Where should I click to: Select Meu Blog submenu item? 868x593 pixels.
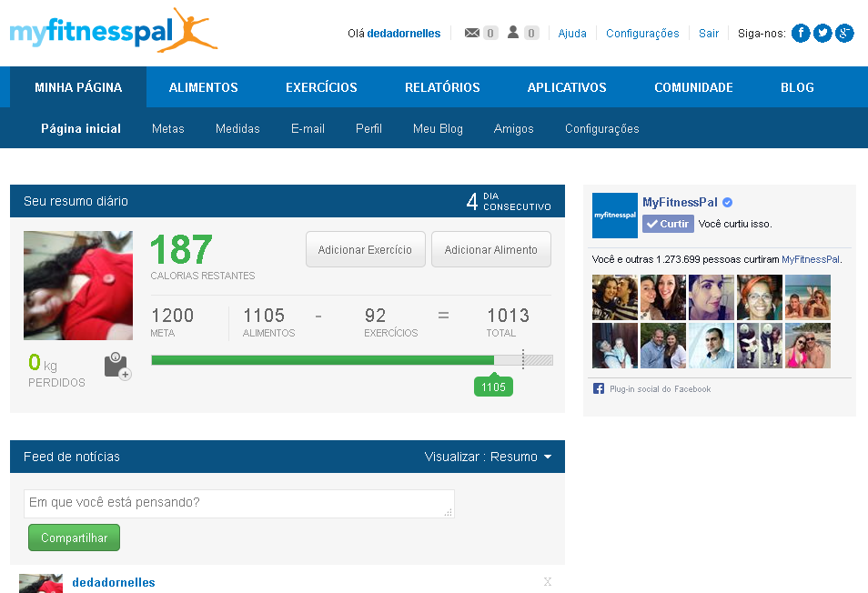tap(438, 128)
